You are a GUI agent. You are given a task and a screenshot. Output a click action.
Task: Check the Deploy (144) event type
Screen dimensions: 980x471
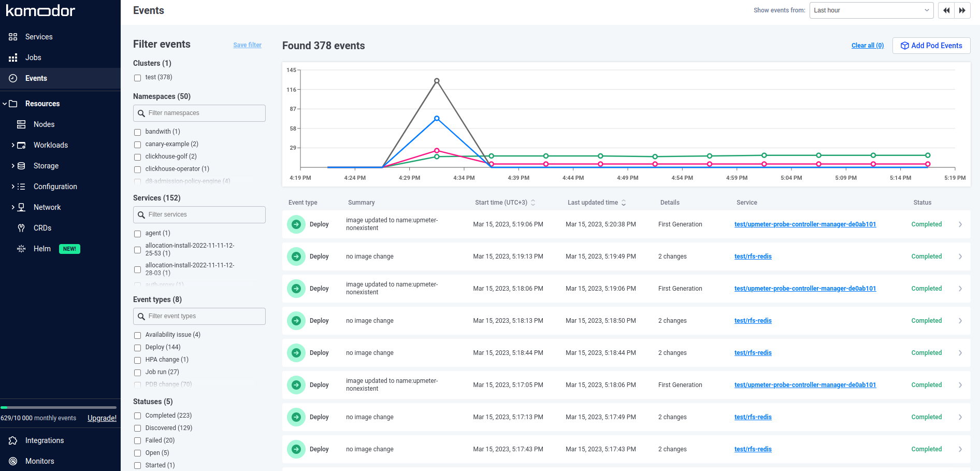coord(138,348)
